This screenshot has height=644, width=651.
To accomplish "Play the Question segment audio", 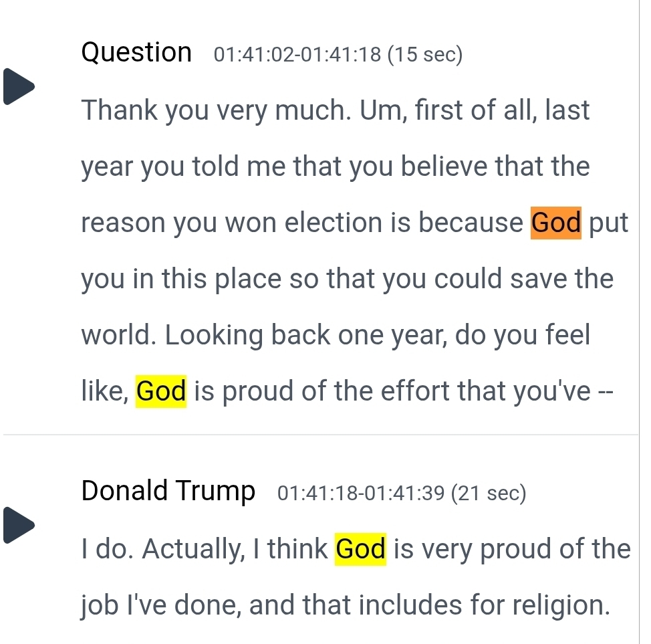I will point(19,86).
